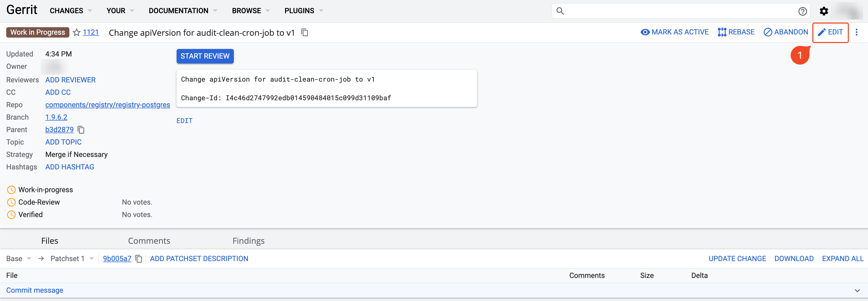Abandon this change
This screenshot has height=301, width=868.
(785, 32)
